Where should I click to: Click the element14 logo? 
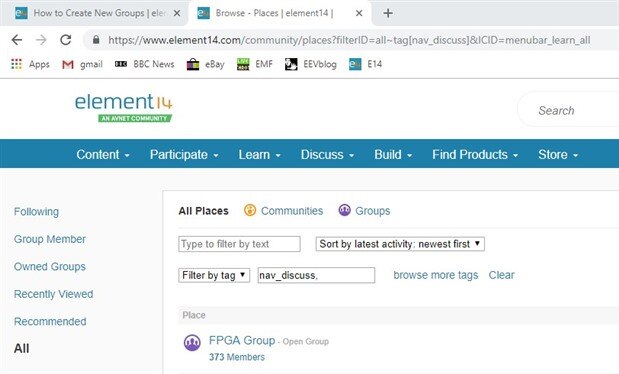[124, 107]
